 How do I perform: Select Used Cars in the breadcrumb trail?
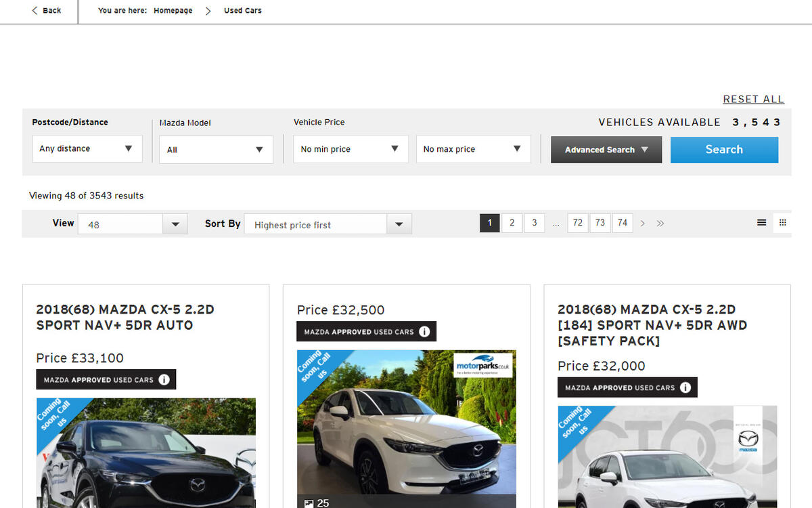click(x=242, y=11)
